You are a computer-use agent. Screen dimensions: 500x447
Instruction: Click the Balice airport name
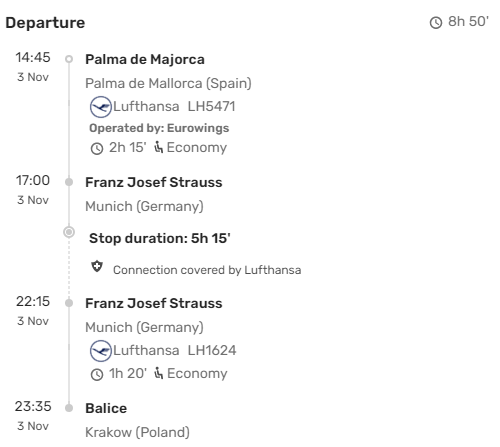click(x=106, y=408)
